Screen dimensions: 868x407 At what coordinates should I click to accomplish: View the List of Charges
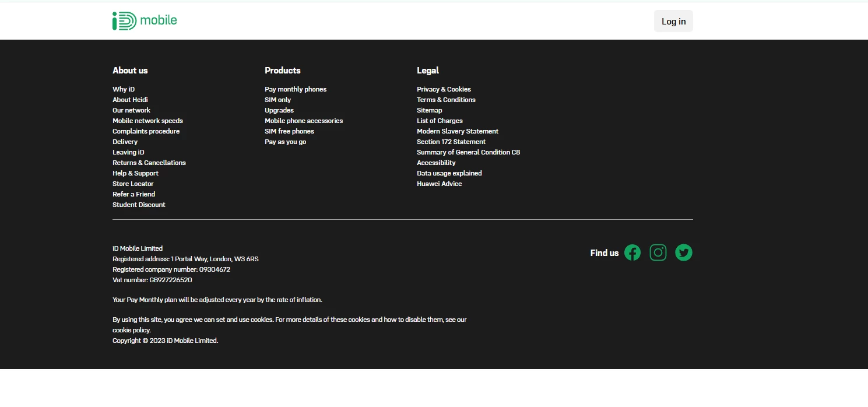[x=440, y=121]
